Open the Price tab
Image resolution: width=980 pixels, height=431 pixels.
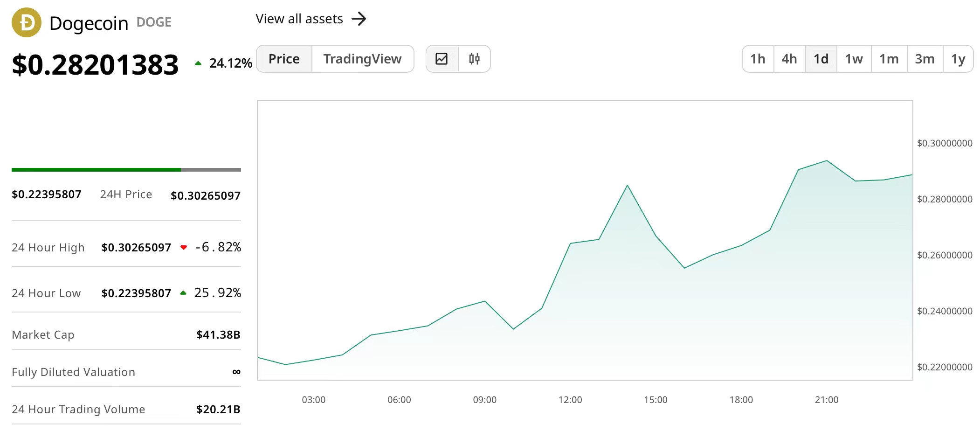(284, 59)
